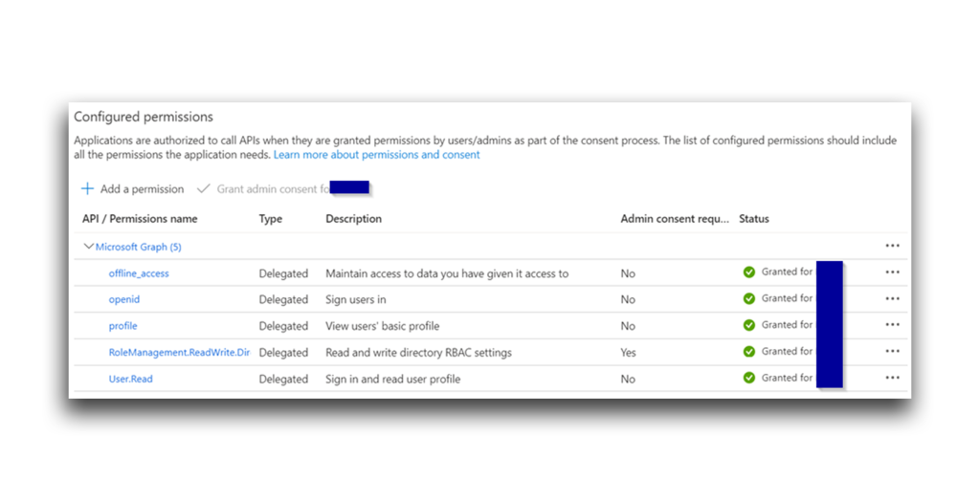Open the Microsoft Graph (5) link

pos(138,247)
